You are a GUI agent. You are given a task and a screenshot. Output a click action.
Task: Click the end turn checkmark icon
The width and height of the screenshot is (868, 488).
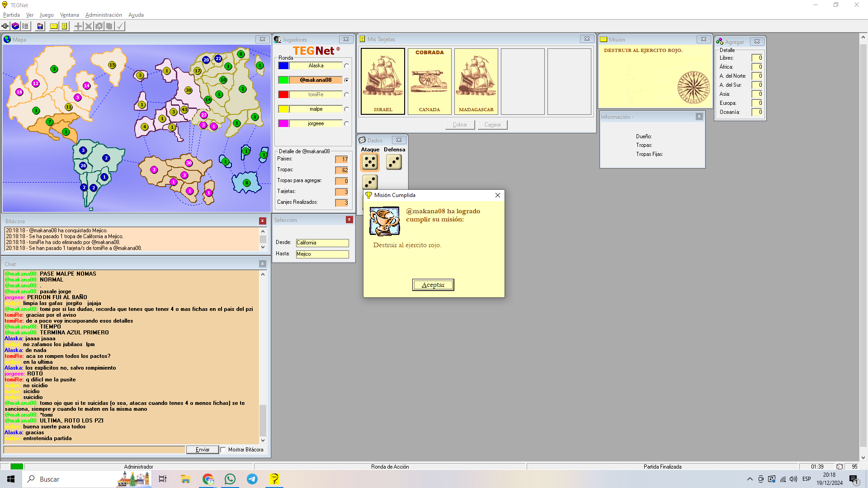click(x=120, y=26)
